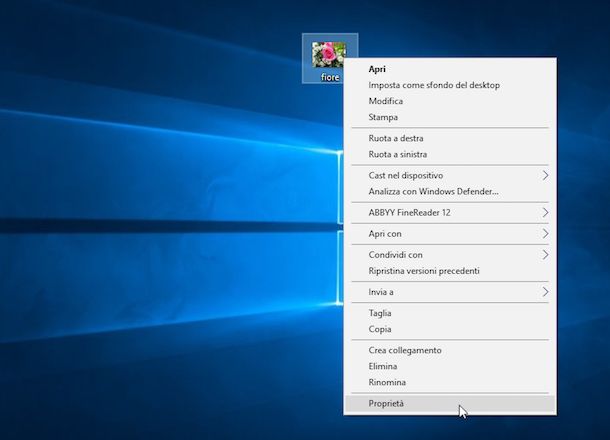
Task: Select Crea collegamento
Action: [x=405, y=350]
